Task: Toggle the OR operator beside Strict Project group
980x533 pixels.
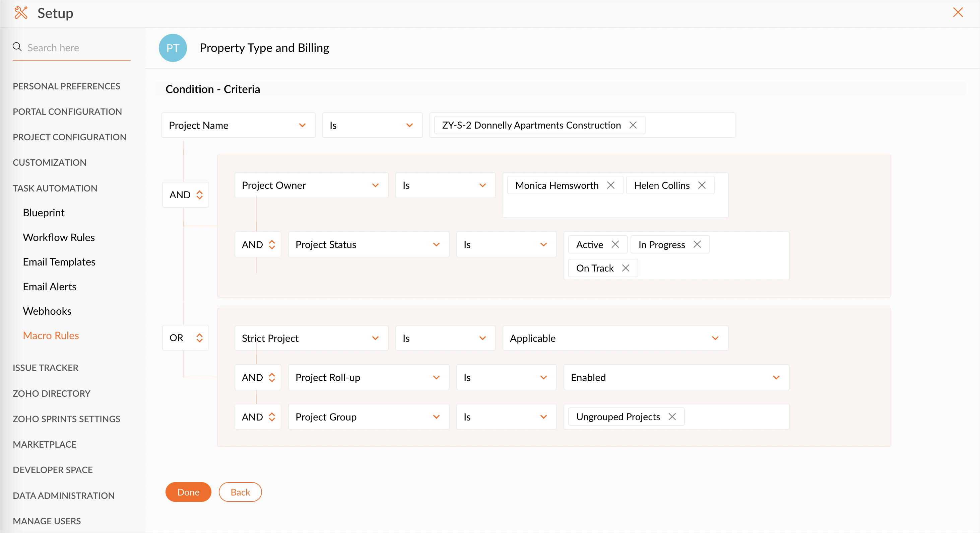Action: [x=186, y=337]
